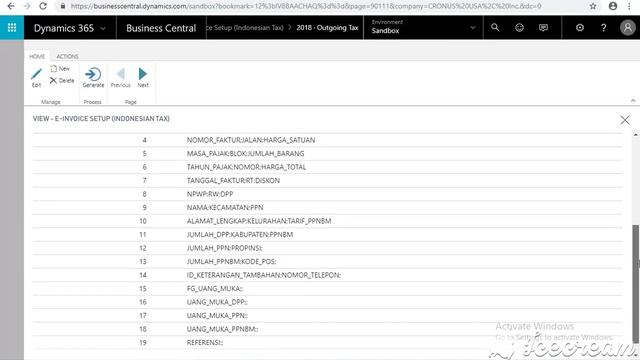Open the E-Invoice Setup breadcrumb
The width and height of the screenshot is (640, 360).
(x=245, y=28)
